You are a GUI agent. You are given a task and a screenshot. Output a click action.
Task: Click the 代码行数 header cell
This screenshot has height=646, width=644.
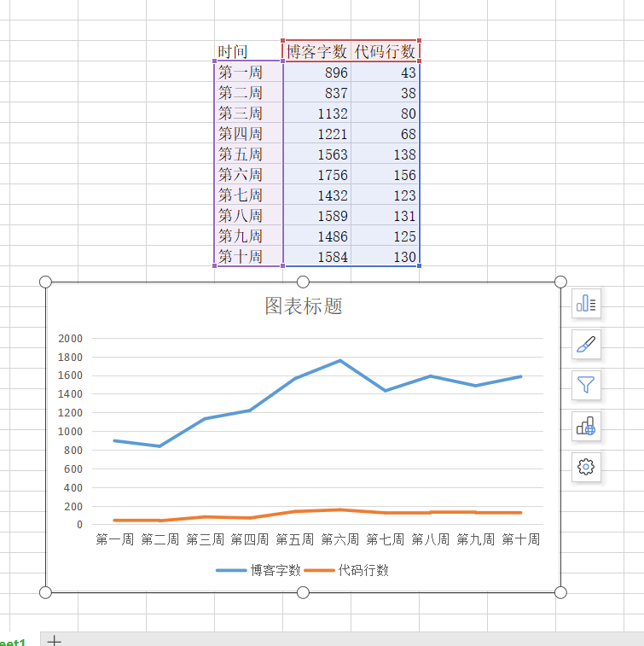click(x=385, y=51)
